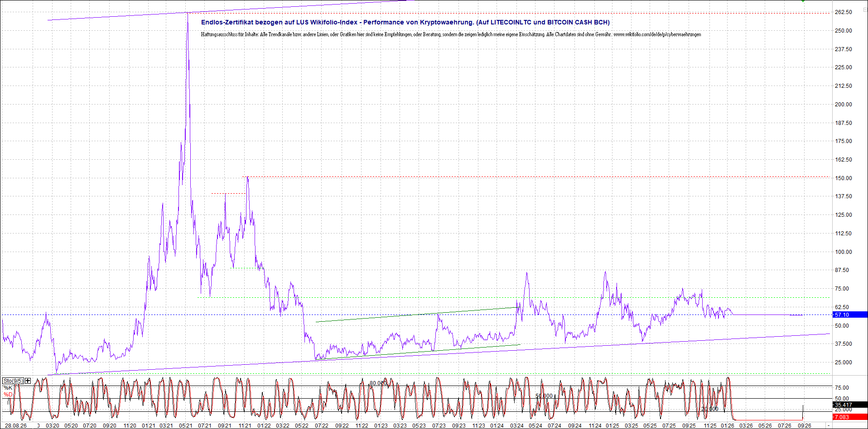Select the 09|26 time axis label
Viewport: 868px width, 429px height.
(x=804, y=426)
